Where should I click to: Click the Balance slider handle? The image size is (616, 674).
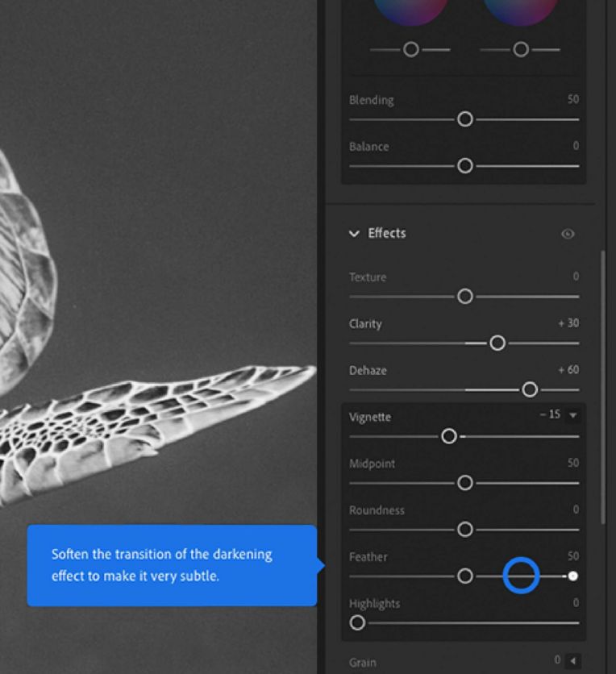(x=464, y=165)
